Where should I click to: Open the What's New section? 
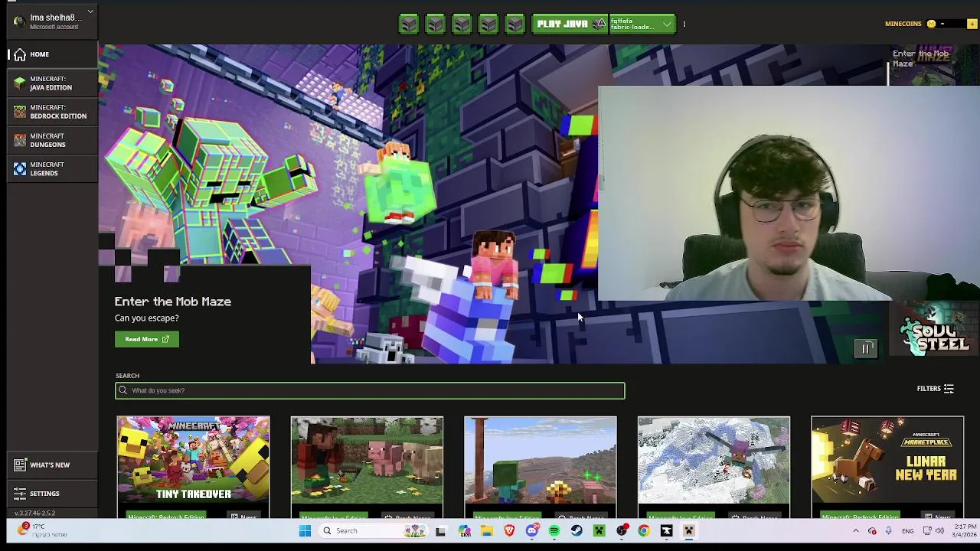[52, 465]
